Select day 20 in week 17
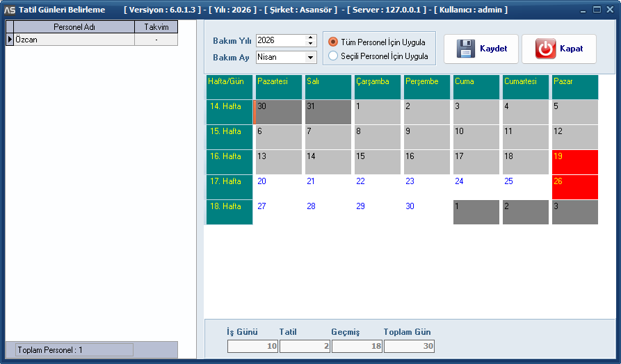 (278, 187)
